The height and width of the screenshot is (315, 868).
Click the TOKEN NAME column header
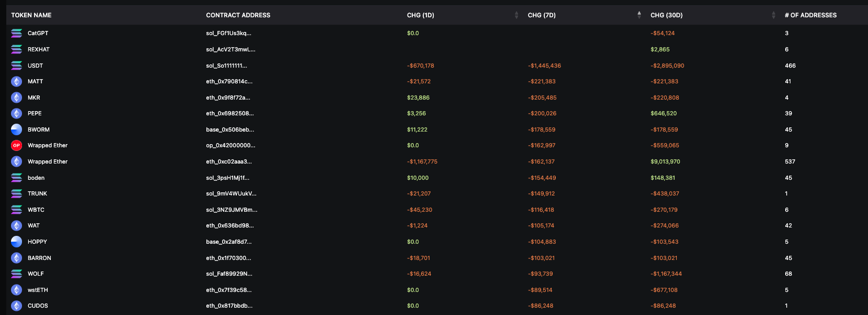click(x=31, y=15)
